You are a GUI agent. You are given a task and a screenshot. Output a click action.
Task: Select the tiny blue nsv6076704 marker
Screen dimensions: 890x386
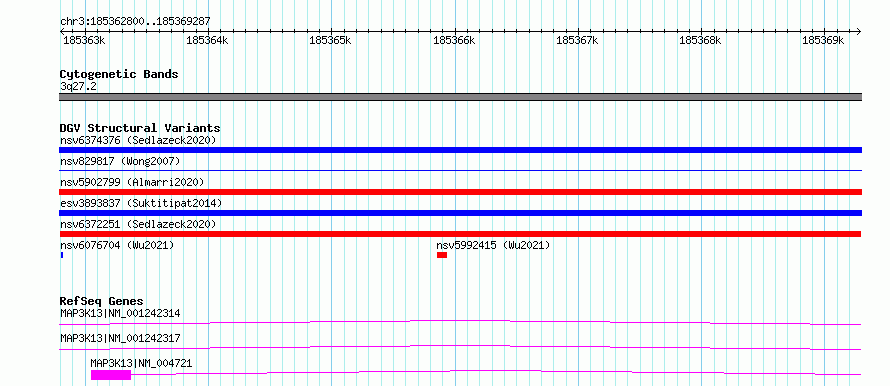tap(62, 255)
